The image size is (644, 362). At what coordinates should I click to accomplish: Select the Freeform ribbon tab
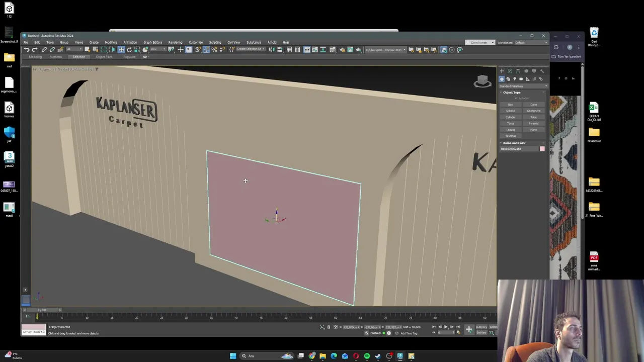coord(55,57)
